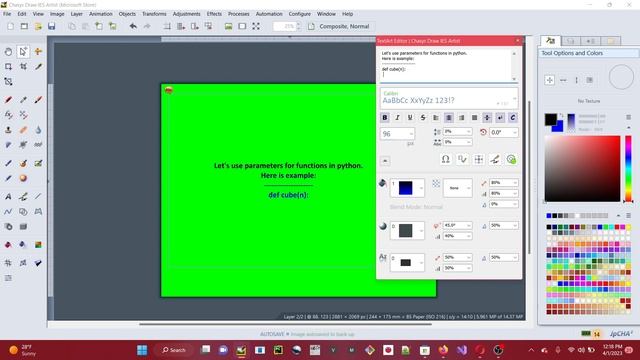Screen dimensions: 640x360
Task: Select the clone stamp tool
Action: pos(8,130)
